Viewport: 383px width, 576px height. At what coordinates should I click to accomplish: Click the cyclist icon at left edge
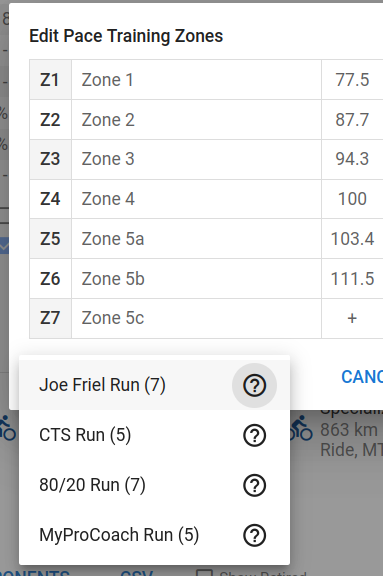(7, 428)
